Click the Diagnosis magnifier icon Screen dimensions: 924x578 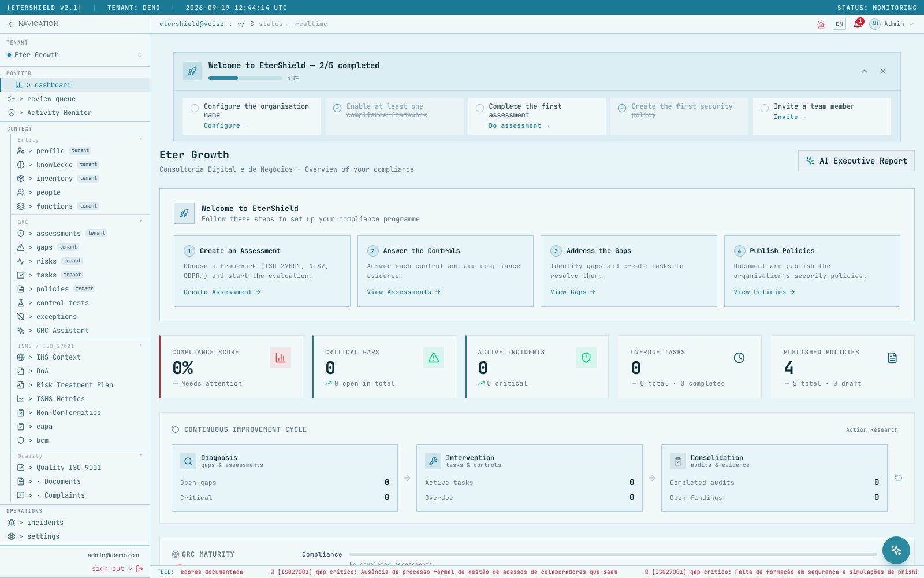[188, 461]
